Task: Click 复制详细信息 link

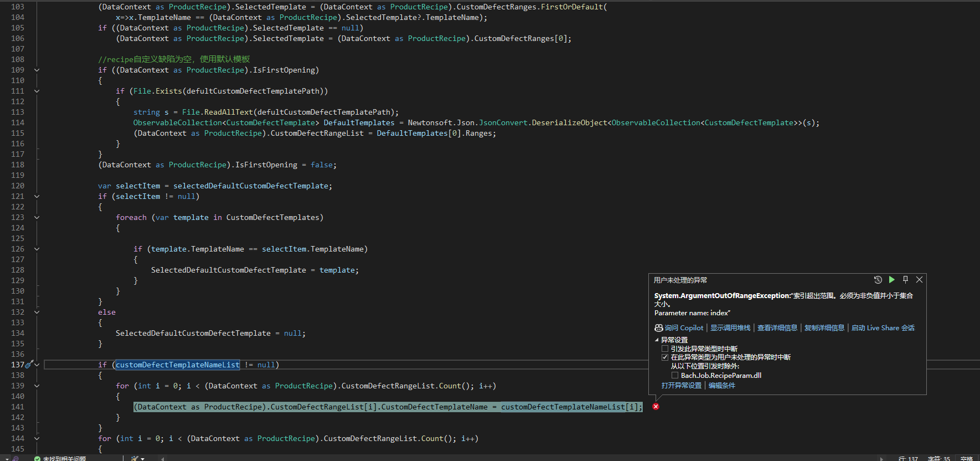Action: click(x=824, y=328)
